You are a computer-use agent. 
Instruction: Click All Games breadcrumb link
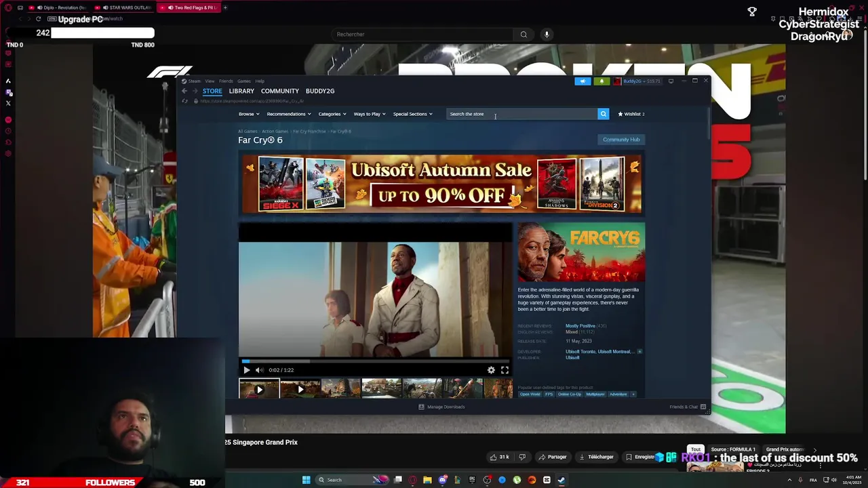point(248,131)
